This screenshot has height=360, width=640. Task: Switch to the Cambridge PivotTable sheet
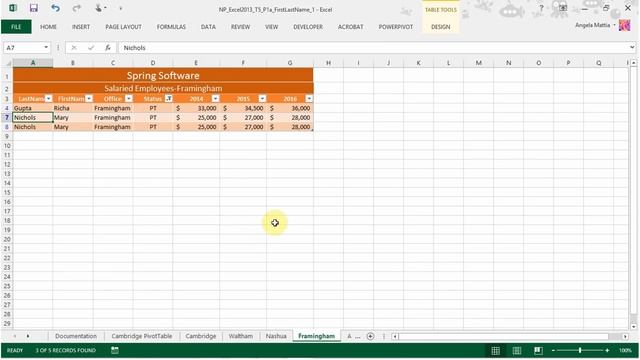pos(142,336)
